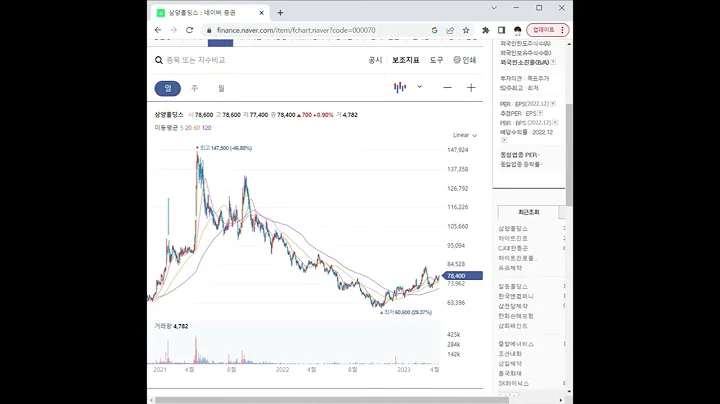Toggle the browser side panel icon
The width and height of the screenshot is (720, 404).
click(x=501, y=30)
